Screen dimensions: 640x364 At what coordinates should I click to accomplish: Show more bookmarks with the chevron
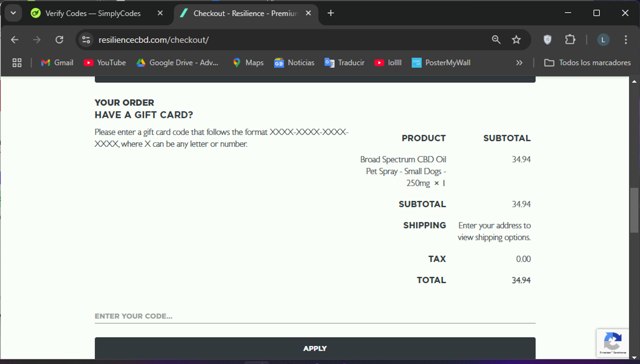pos(519,62)
